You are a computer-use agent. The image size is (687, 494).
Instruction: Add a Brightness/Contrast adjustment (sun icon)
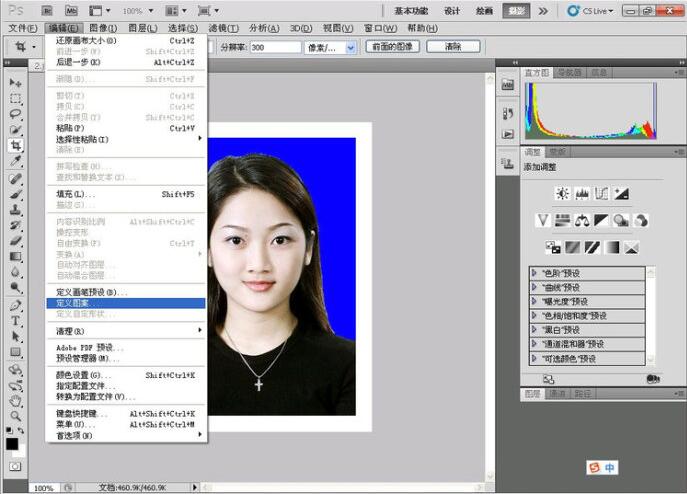tap(562, 193)
